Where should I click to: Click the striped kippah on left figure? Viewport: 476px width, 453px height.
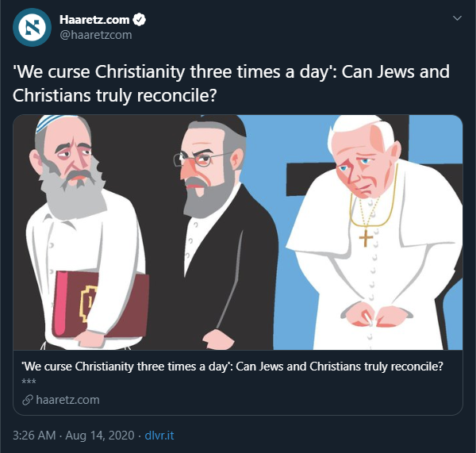(x=48, y=122)
